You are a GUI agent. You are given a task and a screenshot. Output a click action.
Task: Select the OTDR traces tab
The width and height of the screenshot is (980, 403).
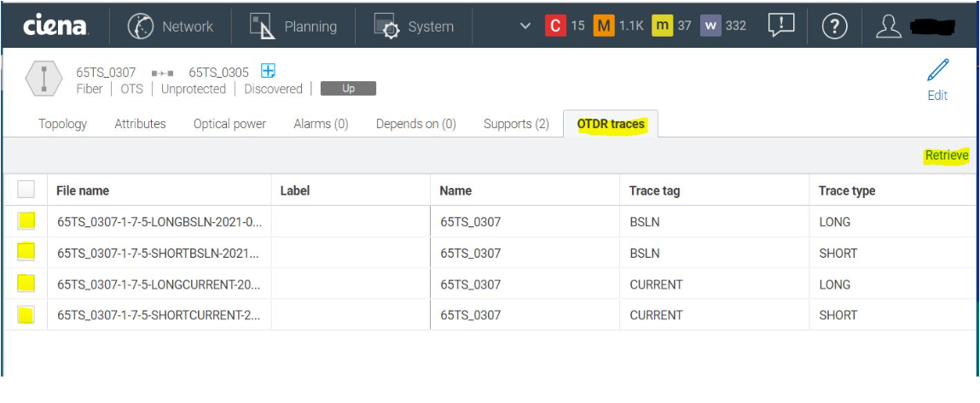coord(611,124)
